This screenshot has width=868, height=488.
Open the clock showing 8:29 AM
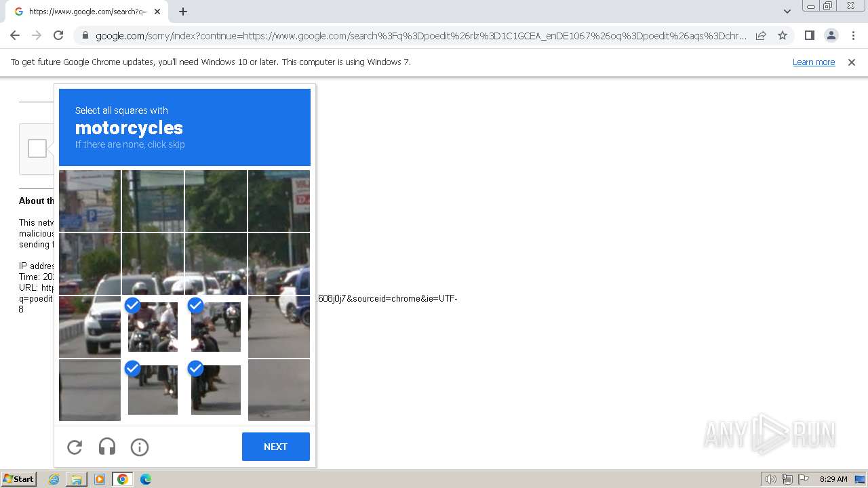tap(833, 479)
